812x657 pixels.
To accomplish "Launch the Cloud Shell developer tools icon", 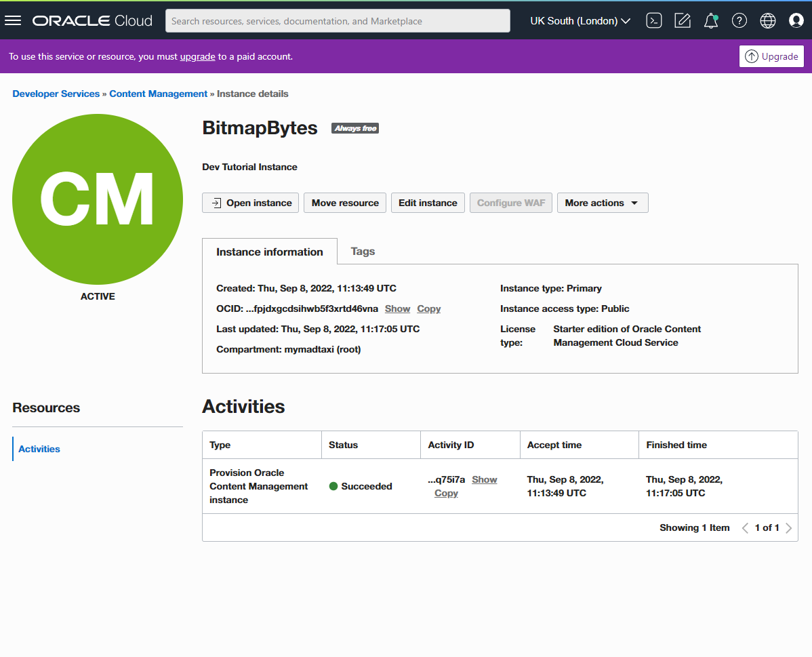I will click(x=654, y=21).
